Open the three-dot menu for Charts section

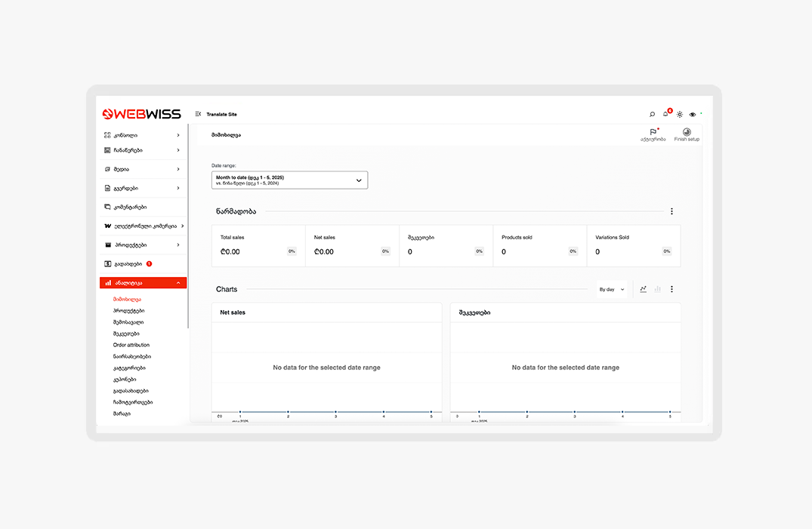click(x=672, y=289)
